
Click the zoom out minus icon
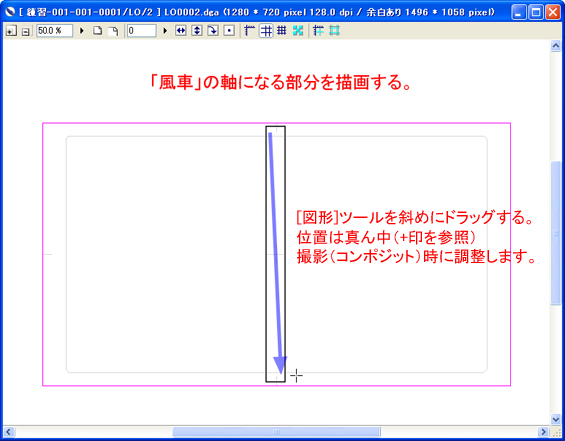26,31
